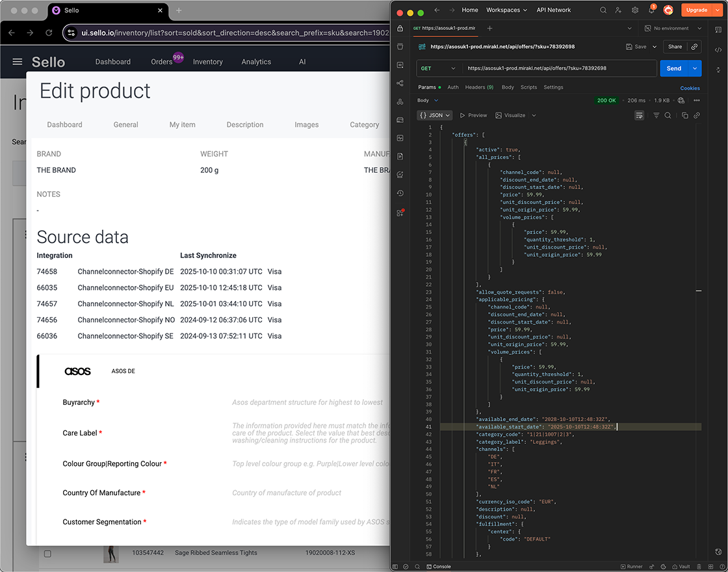Open the Cookies link above the response
The width and height of the screenshot is (728, 572).
690,88
